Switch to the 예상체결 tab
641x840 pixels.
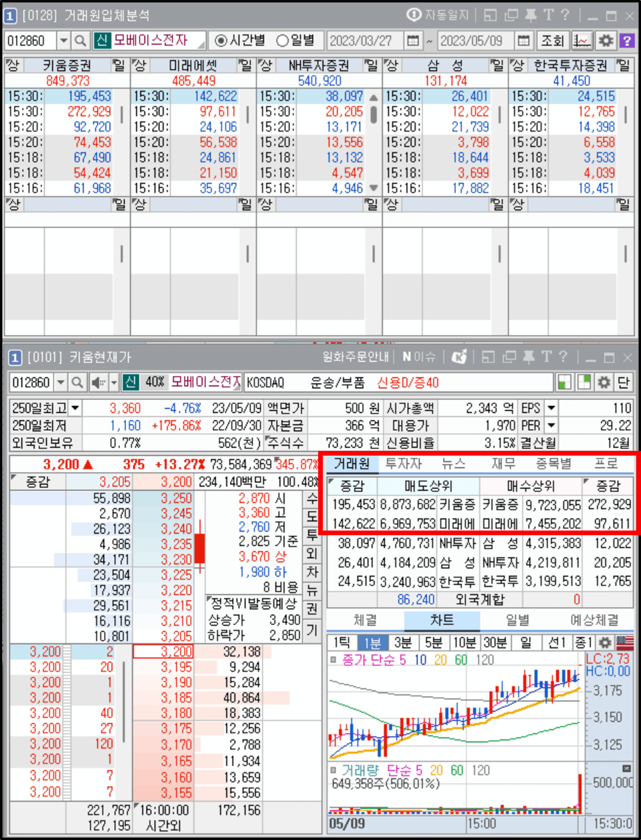pos(594,621)
